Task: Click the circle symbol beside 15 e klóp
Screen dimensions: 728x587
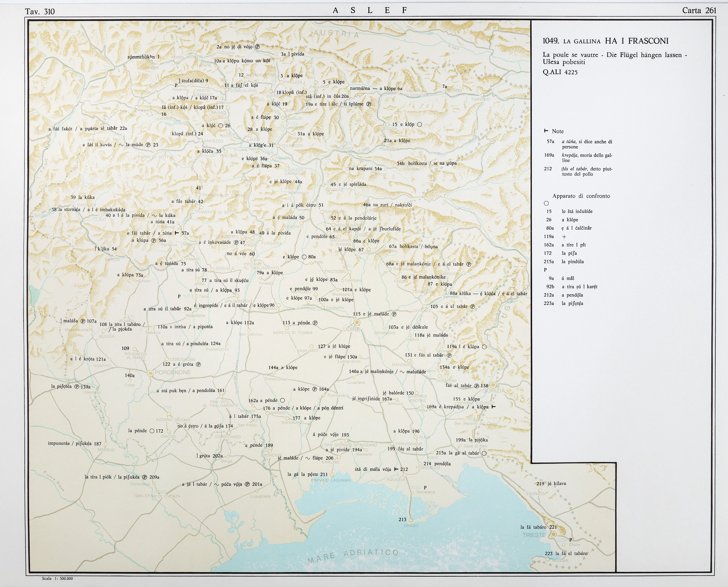Action: click(420, 124)
